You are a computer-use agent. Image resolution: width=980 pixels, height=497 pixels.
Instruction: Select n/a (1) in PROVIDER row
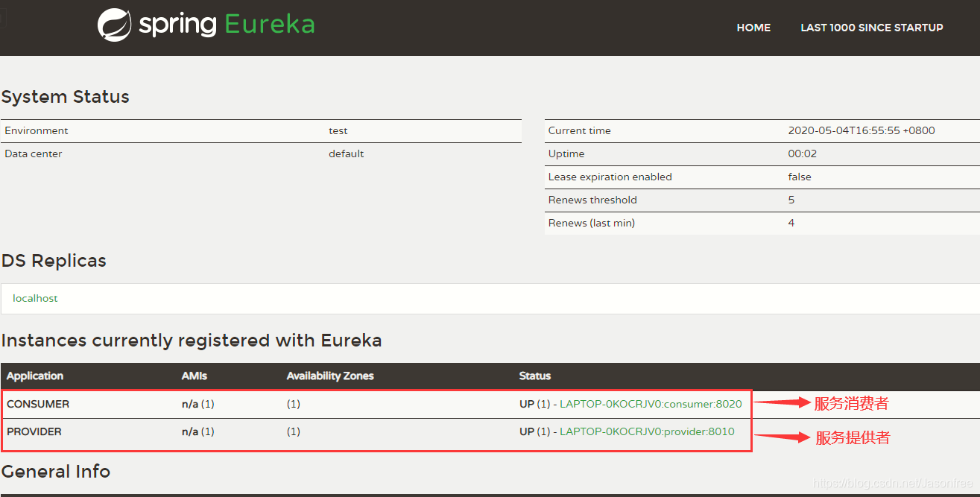pos(198,431)
